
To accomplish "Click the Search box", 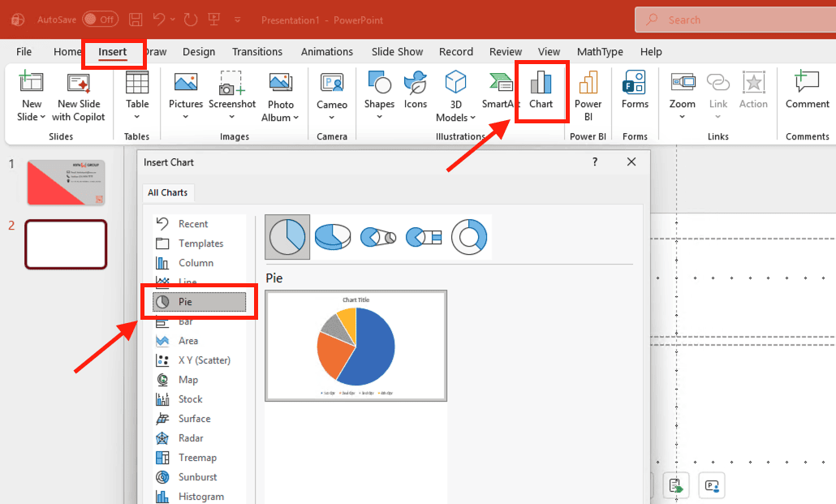I will click(735, 19).
